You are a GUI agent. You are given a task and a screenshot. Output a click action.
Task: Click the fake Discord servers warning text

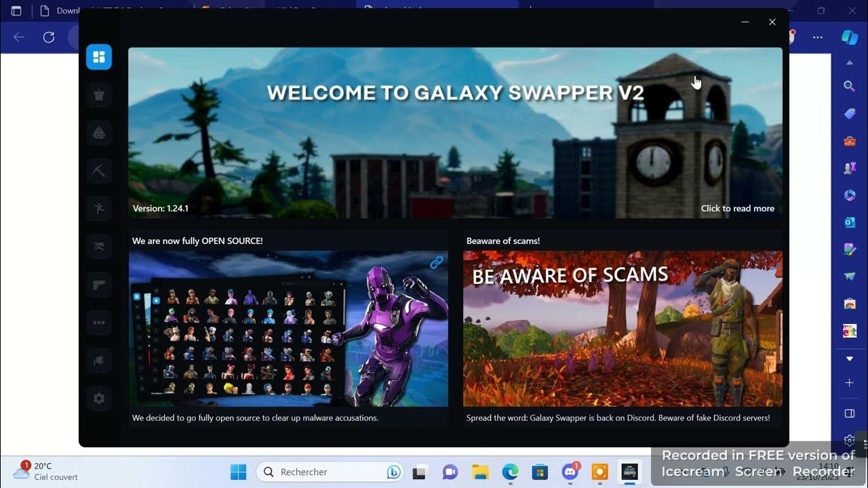[x=618, y=418]
